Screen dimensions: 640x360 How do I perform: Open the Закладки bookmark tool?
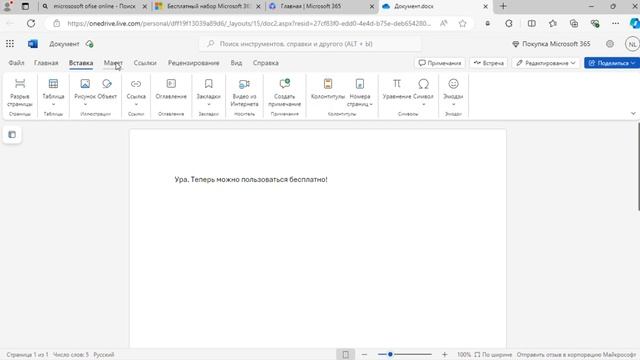(x=209, y=93)
